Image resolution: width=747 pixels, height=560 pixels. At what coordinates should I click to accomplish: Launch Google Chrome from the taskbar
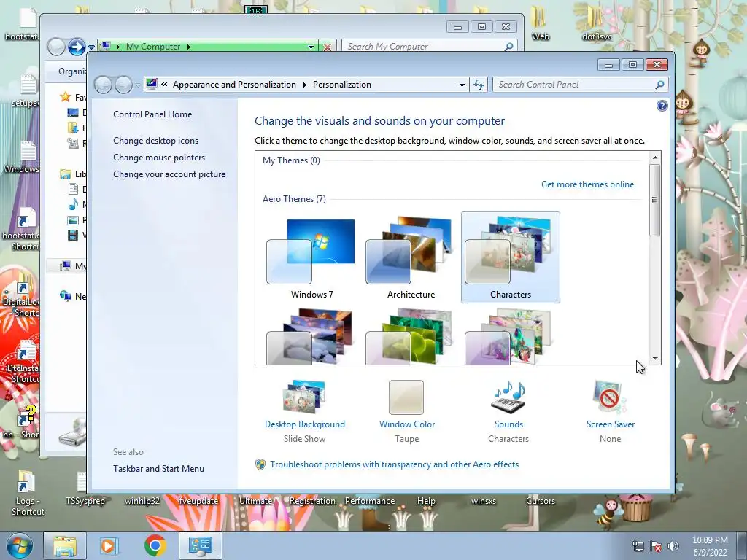coord(155,545)
